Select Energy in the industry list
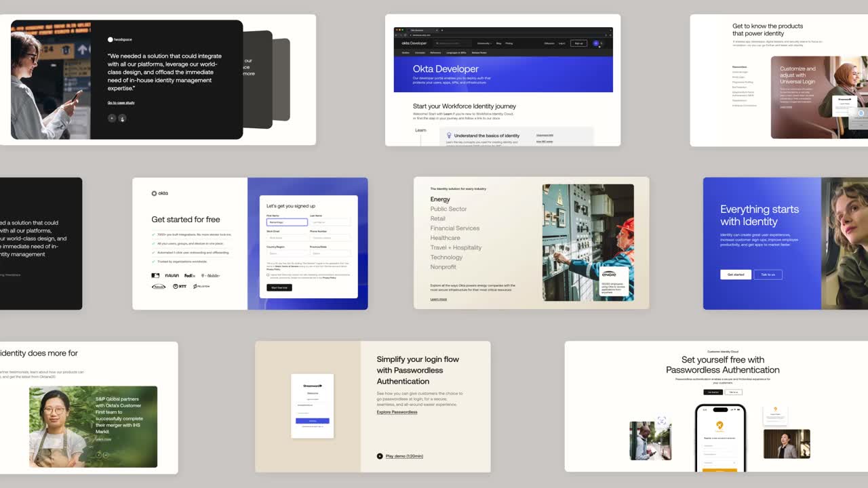This screenshot has height=488, width=868. coord(440,199)
